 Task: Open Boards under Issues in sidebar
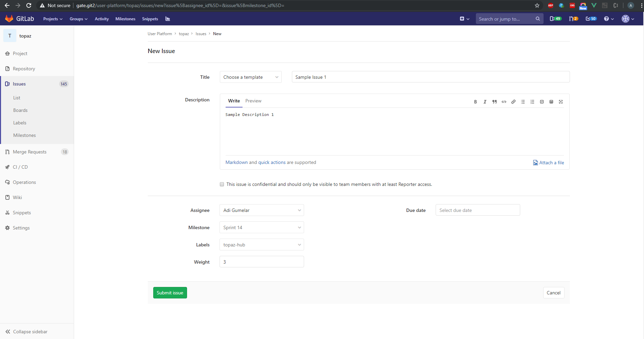[x=20, y=110]
